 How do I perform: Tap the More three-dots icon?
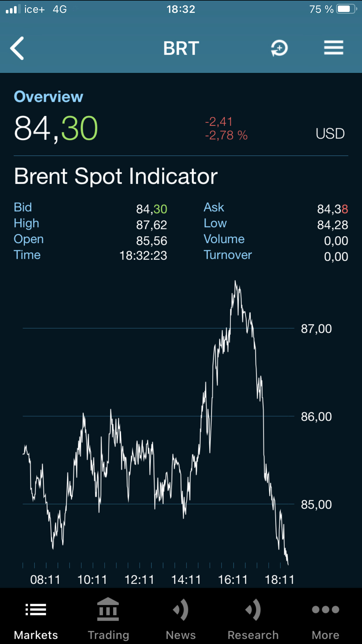325,609
